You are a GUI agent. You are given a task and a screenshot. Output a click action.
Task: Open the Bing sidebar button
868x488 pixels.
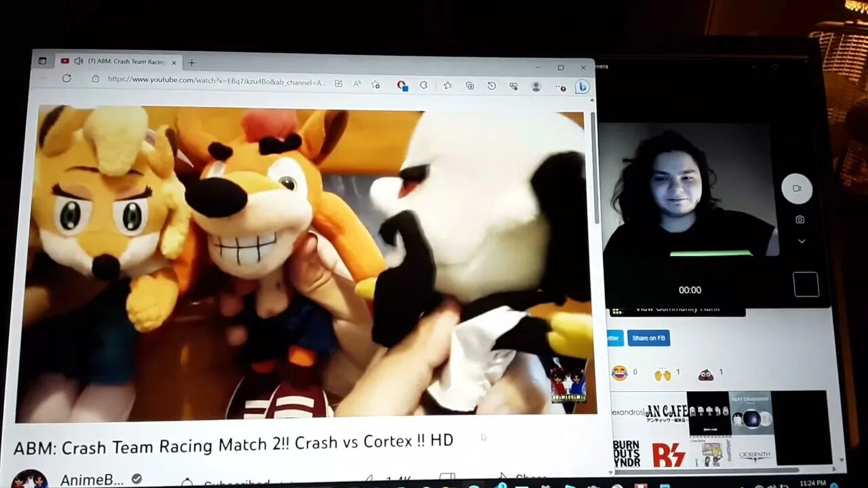pyautogui.click(x=582, y=87)
